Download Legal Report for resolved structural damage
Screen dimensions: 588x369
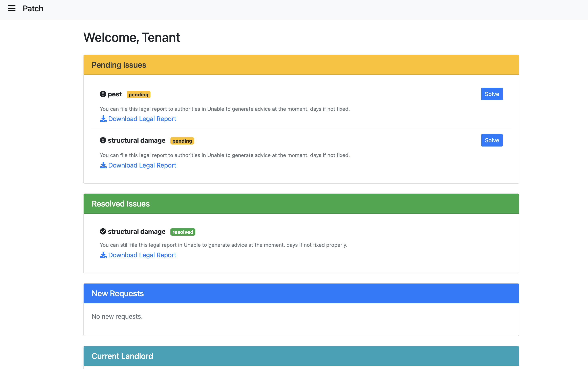point(142,255)
